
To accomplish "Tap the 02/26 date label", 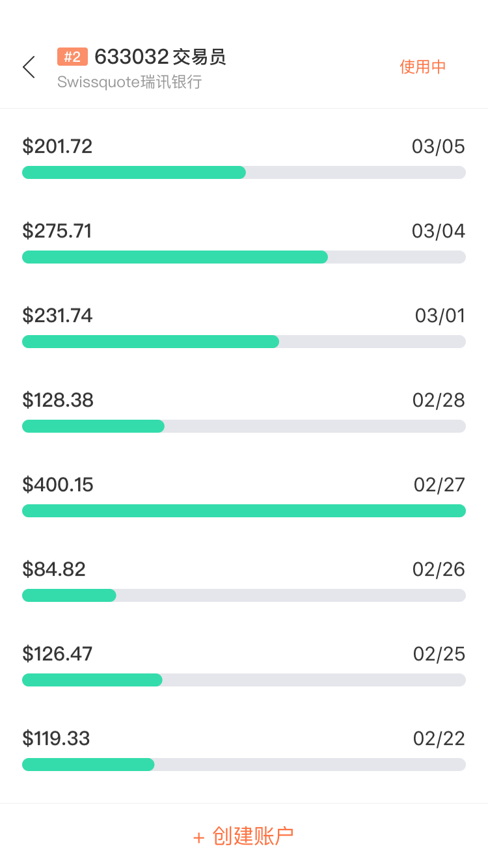I will pos(439,569).
